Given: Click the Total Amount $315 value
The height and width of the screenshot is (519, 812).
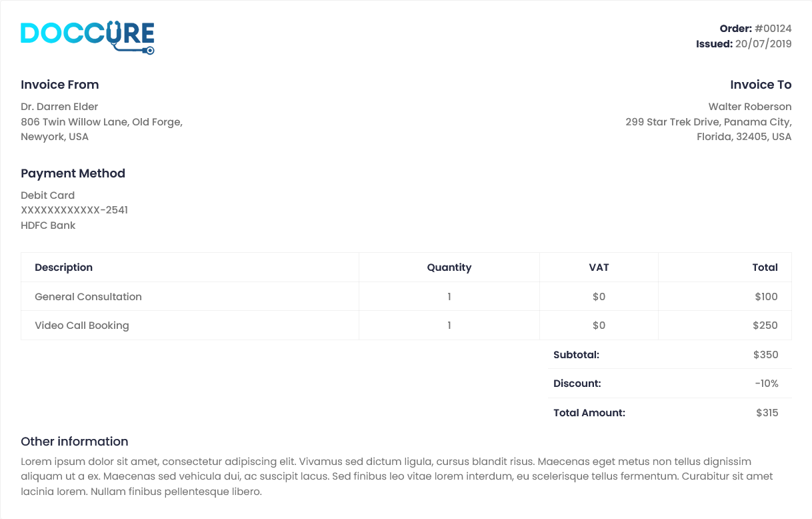Looking at the screenshot, I should click(767, 413).
